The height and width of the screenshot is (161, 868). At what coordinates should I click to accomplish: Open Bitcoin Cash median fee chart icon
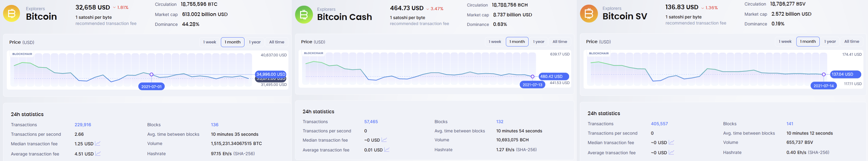click(x=384, y=140)
